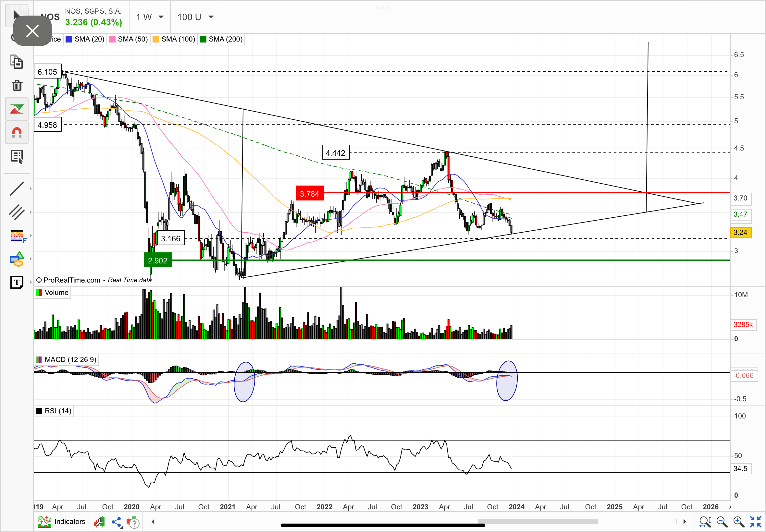This screenshot has height=532, width=766.
Task: Expand the shapes tool submenu arrow
Action: (x=31, y=259)
